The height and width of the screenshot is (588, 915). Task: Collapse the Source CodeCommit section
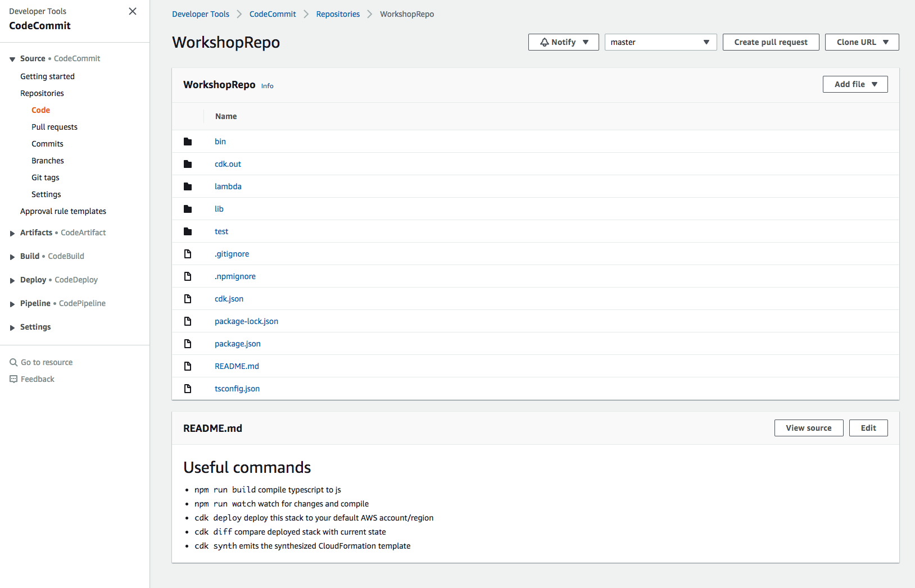(x=12, y=59)
